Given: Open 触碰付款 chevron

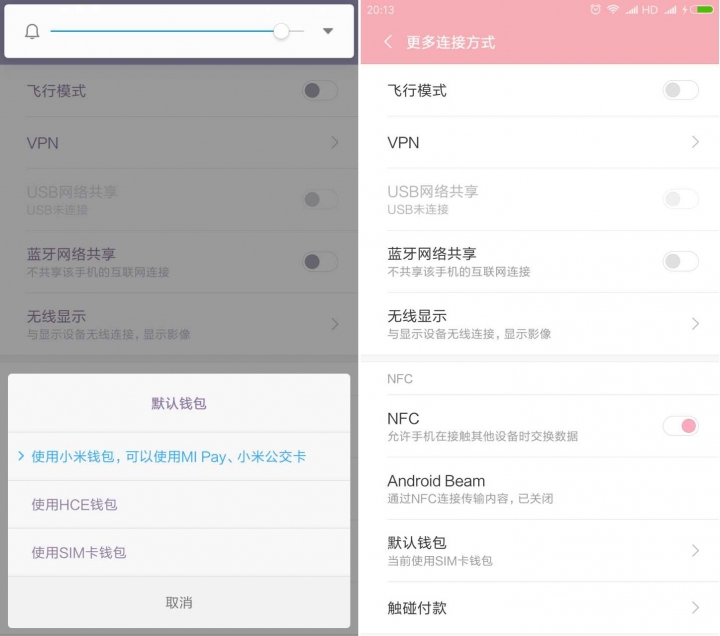Looking at the screenshot, I should click(695, 608).
